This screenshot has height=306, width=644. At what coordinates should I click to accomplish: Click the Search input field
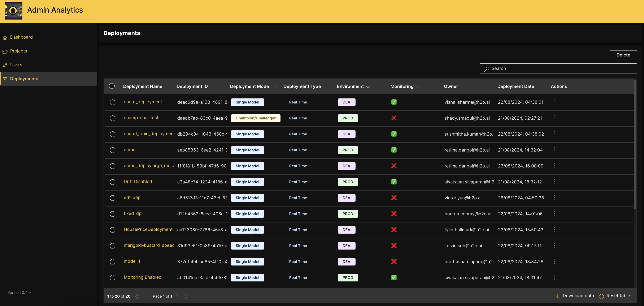click(x=558, y=68)
